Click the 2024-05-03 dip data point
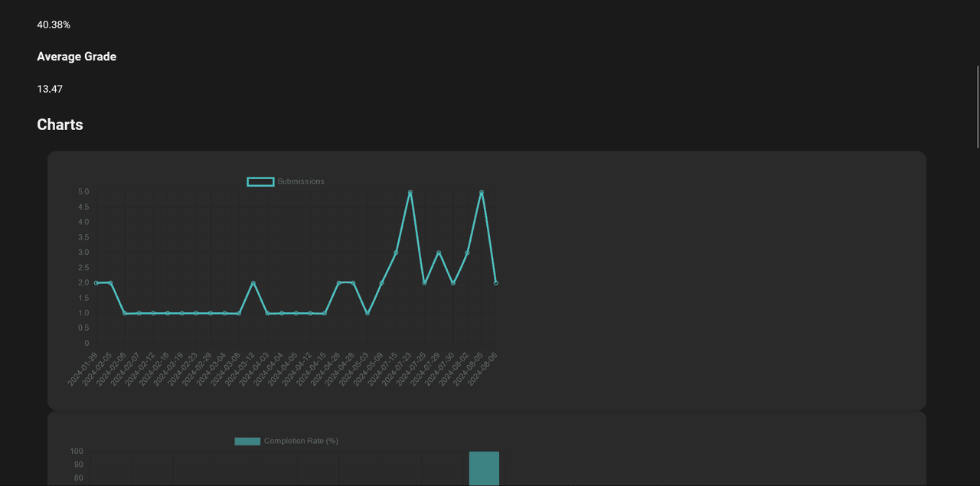Image resolution: width=980 pixels, height=486 pixels. point(367,314)
